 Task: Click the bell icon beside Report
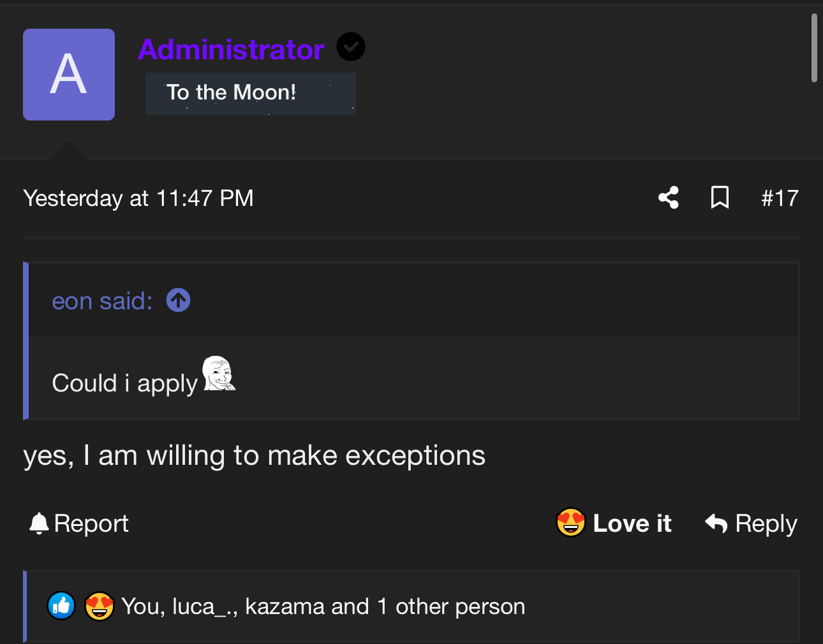[x=39, y=523]
